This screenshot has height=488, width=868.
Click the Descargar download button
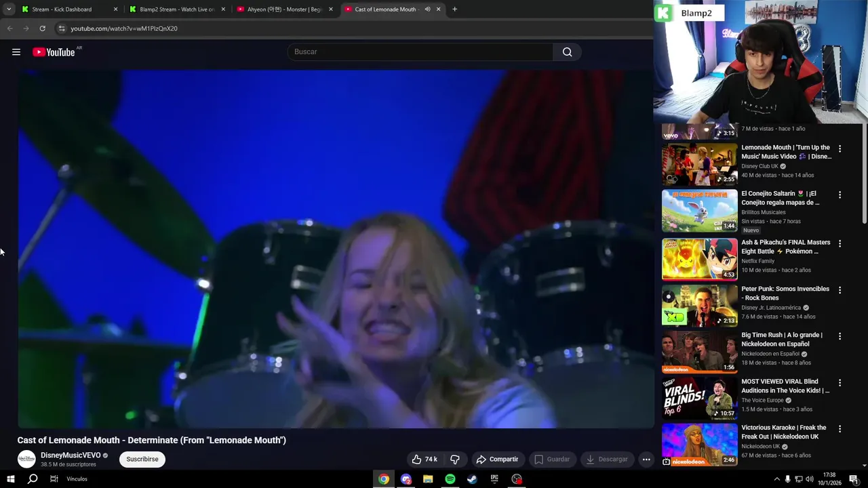pyautogui.click(x=607, y=459)
